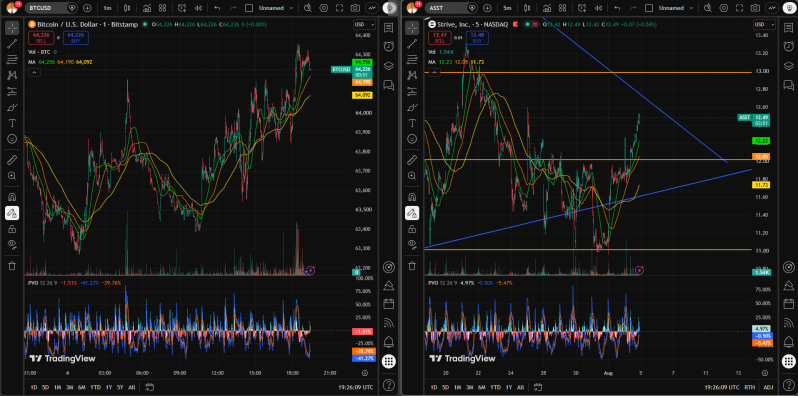The image size is (798, 396).
Task: Click the trash icon on the BTCUSD drawing toolbar
Action: tap(12, 266)
